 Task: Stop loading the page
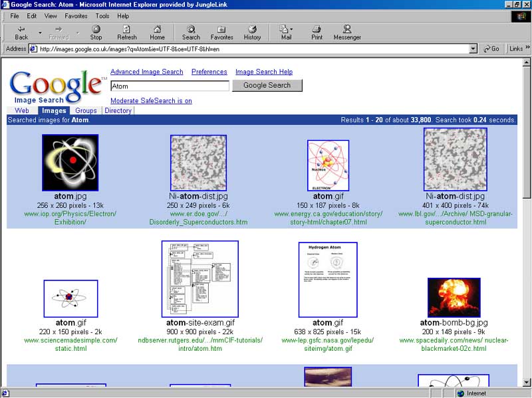[x=96, y=33]
